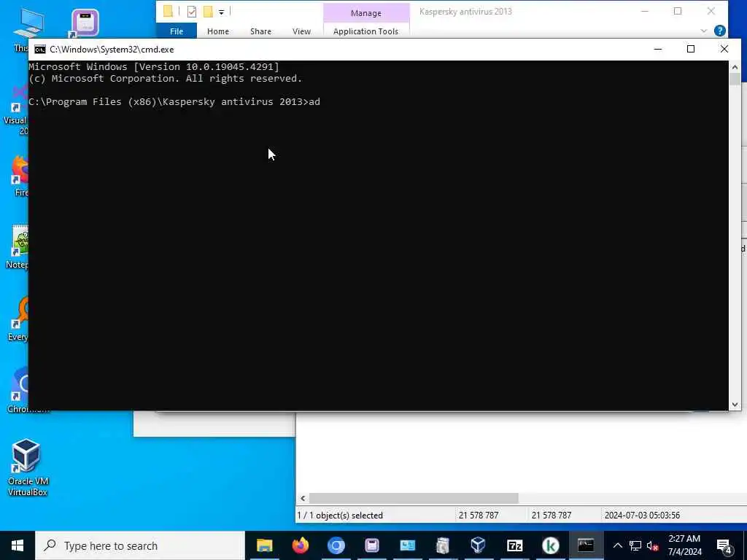Minimize the cmd.exe window
This screenshot has width=747, height=560.
pos(658,49)
